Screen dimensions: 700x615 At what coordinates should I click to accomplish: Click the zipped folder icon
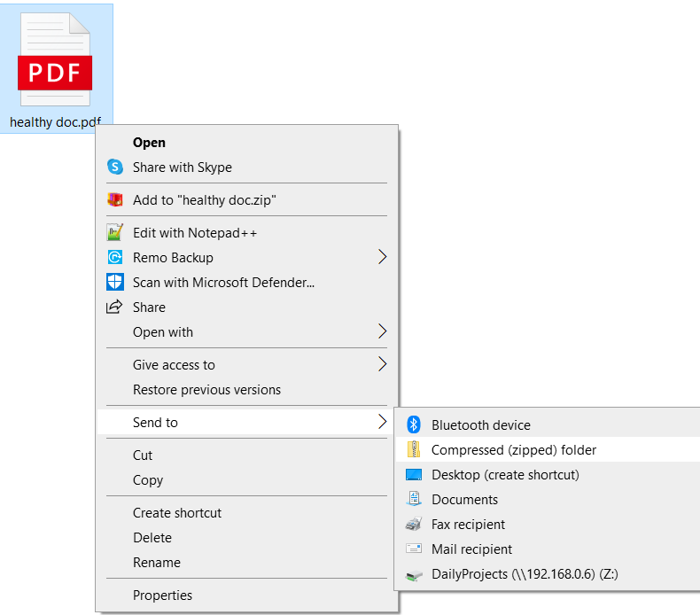413,450
